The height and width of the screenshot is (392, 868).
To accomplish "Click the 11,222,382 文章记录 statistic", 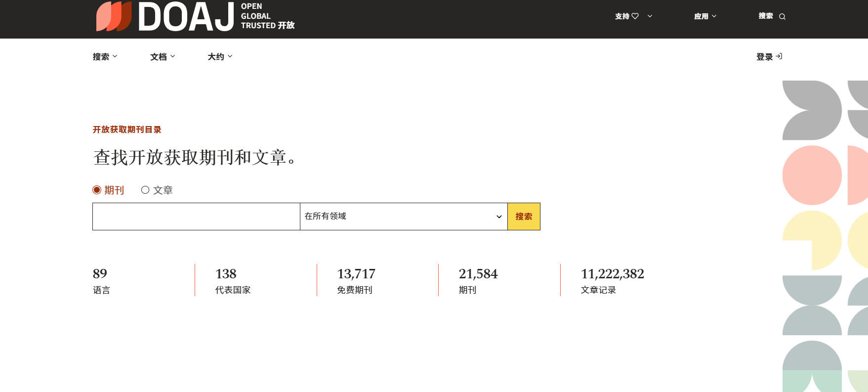I will click(x=612, y=280).
